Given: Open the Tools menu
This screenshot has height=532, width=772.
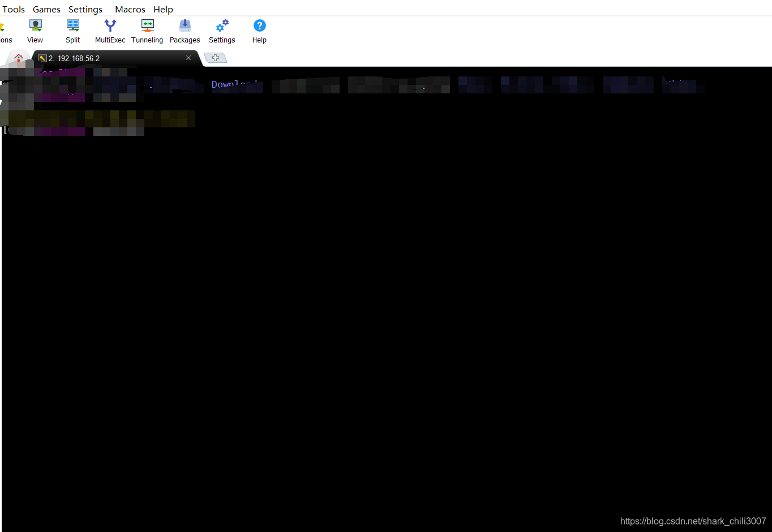Looking at the screenshot, I should [14, 9].
